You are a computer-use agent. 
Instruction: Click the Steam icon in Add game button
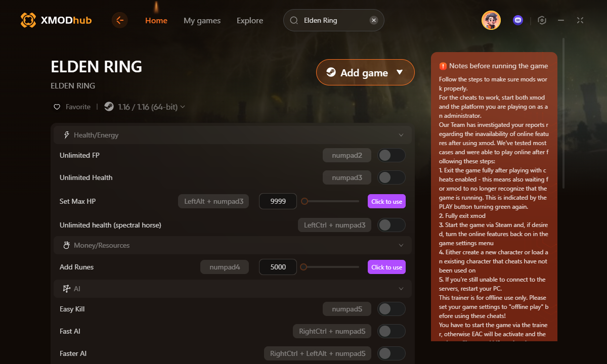coord(331,72)
